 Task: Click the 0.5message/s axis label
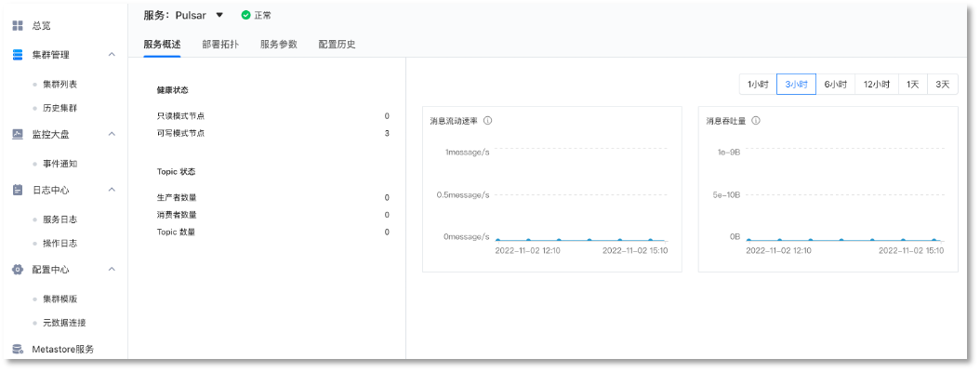click(463, 195)
